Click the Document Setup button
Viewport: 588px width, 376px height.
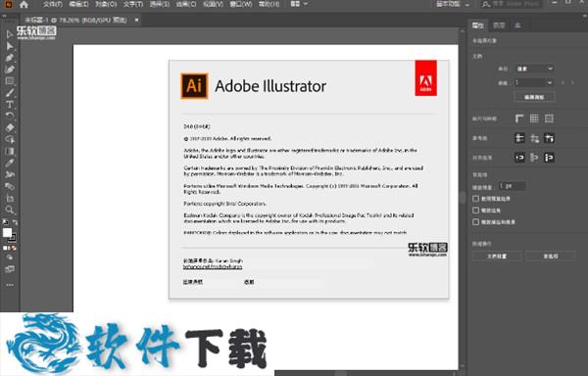(x=497, y=257)
